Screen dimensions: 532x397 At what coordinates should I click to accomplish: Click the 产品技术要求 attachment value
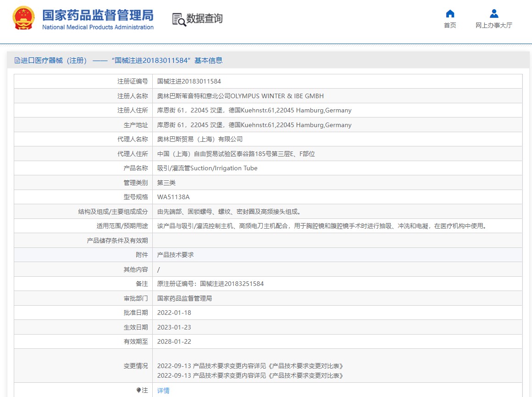[175, 255]
